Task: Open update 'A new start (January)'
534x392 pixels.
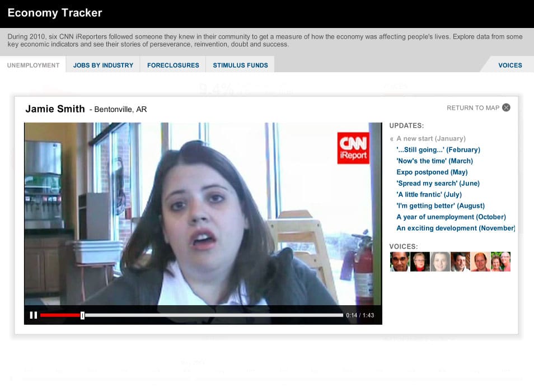Action: [x=431, y=139]
